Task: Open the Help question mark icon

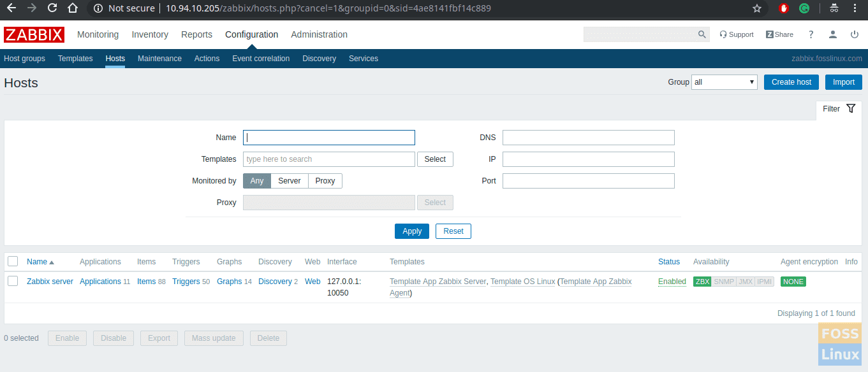Action: click(x=811, y=34)
